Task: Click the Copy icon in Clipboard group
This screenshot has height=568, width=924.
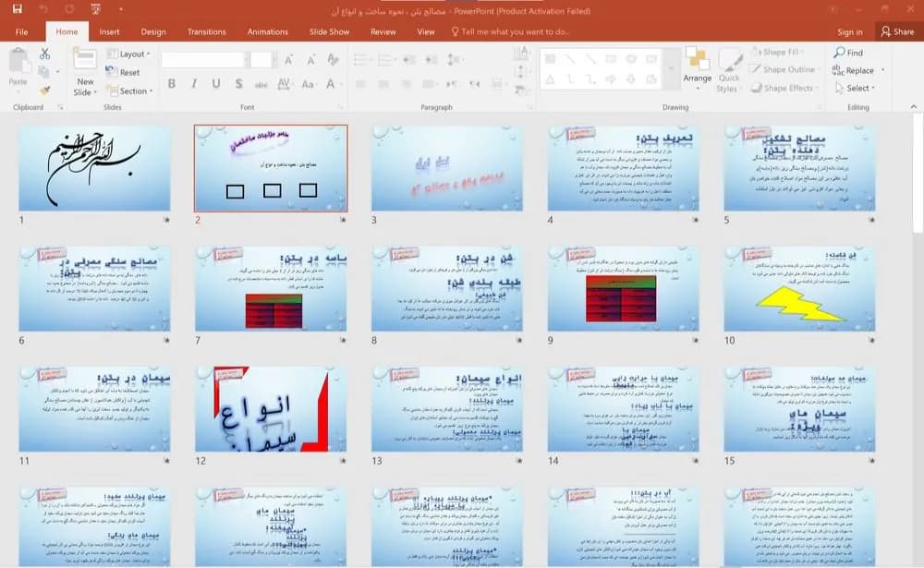Action: 43,71
